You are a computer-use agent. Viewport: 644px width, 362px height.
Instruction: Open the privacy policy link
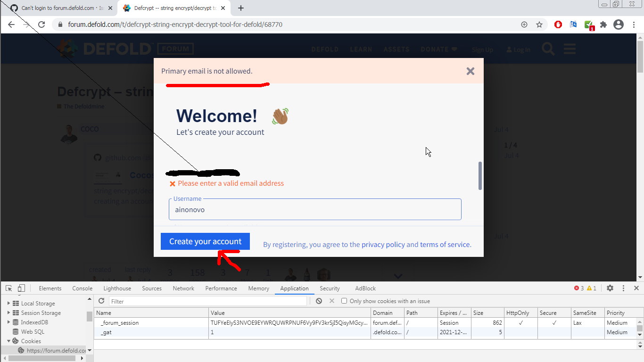(x=382, y=244)
